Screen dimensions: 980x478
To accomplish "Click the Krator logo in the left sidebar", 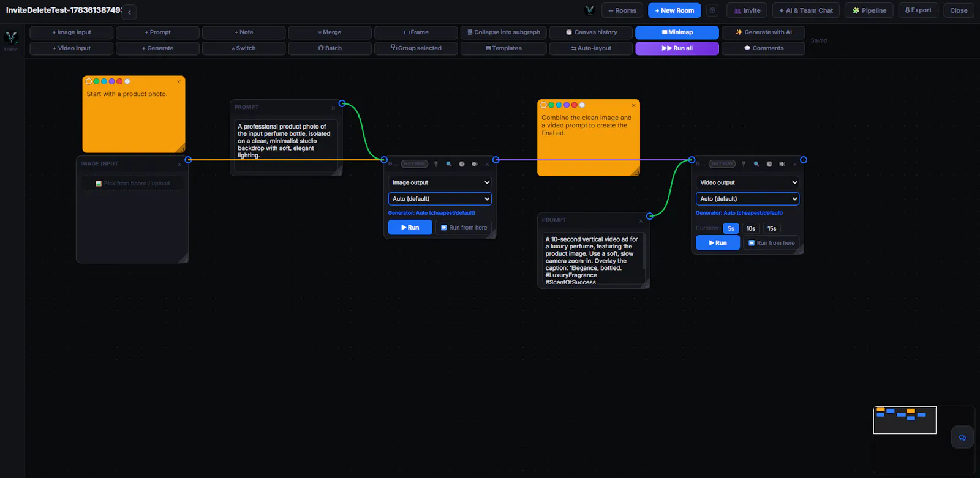I will click(x=11, y=38).
